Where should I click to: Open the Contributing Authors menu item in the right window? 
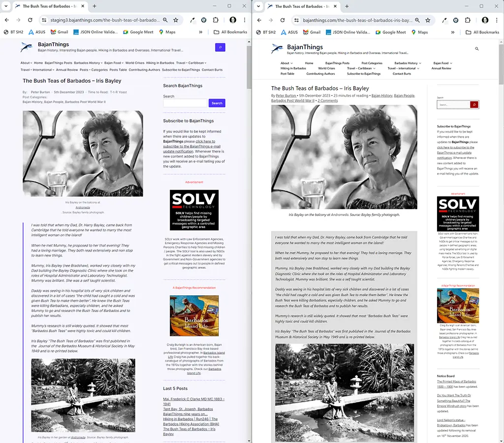[x=320, y=74]
